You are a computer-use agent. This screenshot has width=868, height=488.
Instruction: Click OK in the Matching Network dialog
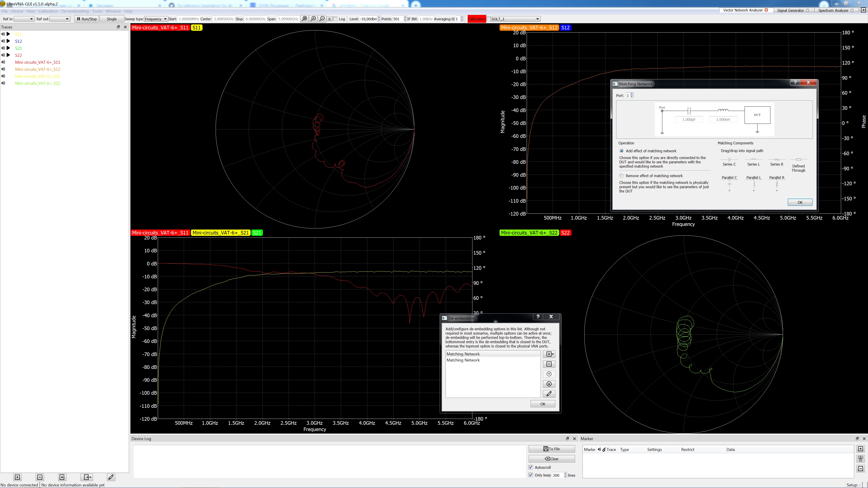pos(800,202)
